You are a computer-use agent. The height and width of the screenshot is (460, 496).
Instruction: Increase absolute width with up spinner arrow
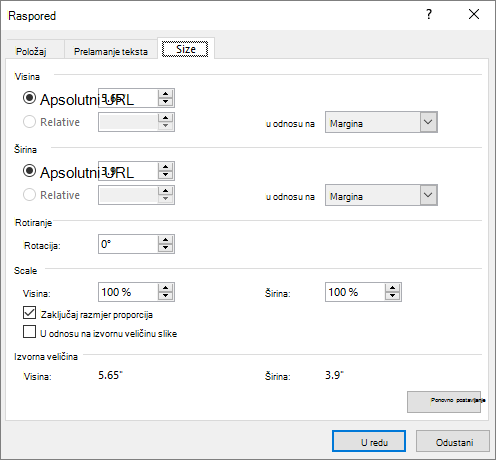click(x=166, y=167)
